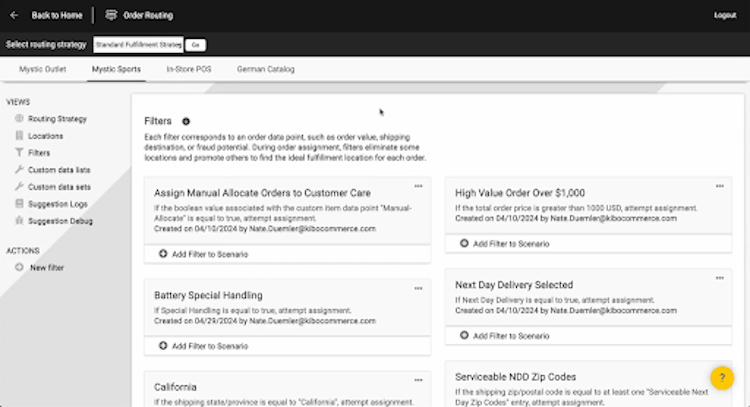Viewport: 750px width, 407px height.
Task: Click the Custom data lists wrench icon
Action: coord(19,170)
